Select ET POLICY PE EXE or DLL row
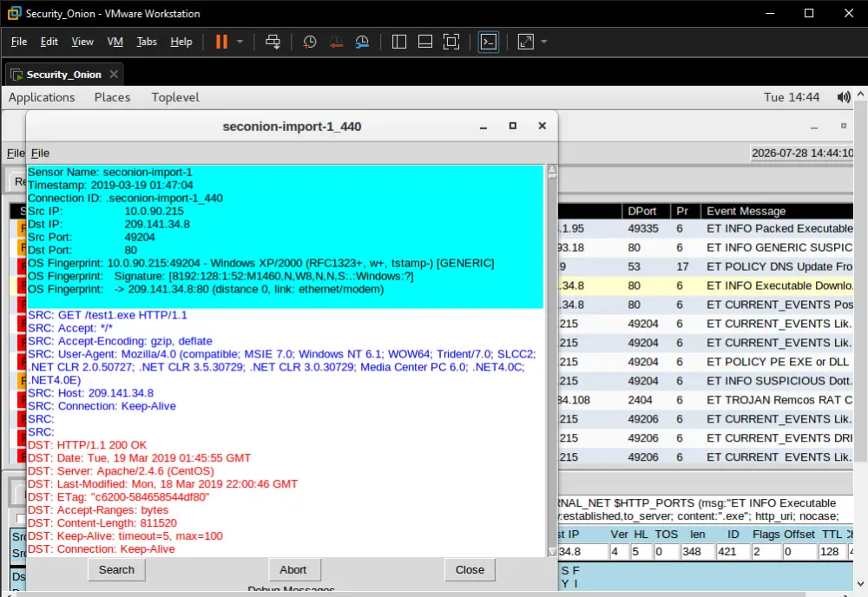This screenshot has width=868, height=597. [705, 362]
